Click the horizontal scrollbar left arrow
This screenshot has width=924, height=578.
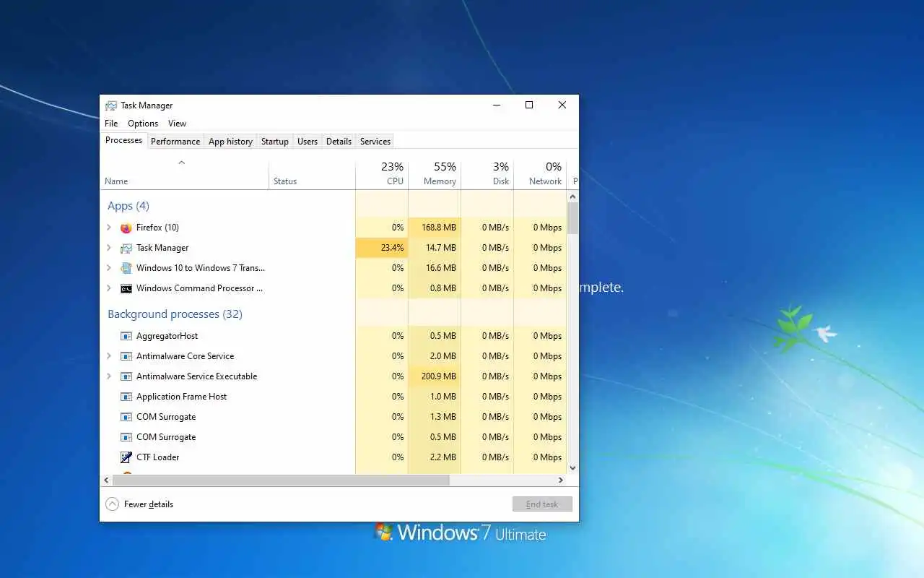pyautogui.click(x=106, y=480)
